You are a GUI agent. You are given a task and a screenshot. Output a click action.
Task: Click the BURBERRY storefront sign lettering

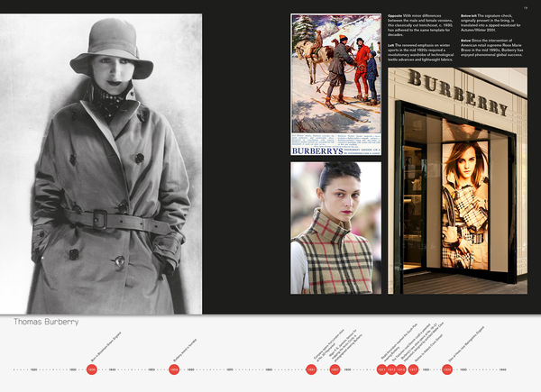click(x=458, y=92)
